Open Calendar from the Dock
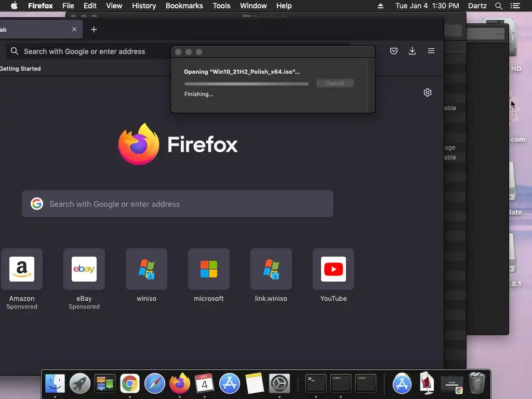532x399 pixels. pos(204,383)
